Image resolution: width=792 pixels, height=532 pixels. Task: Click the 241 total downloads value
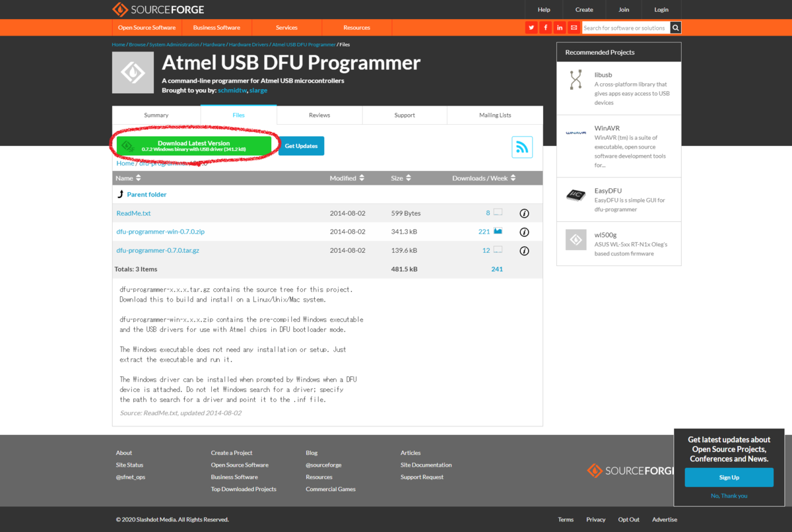click(497, 269)
